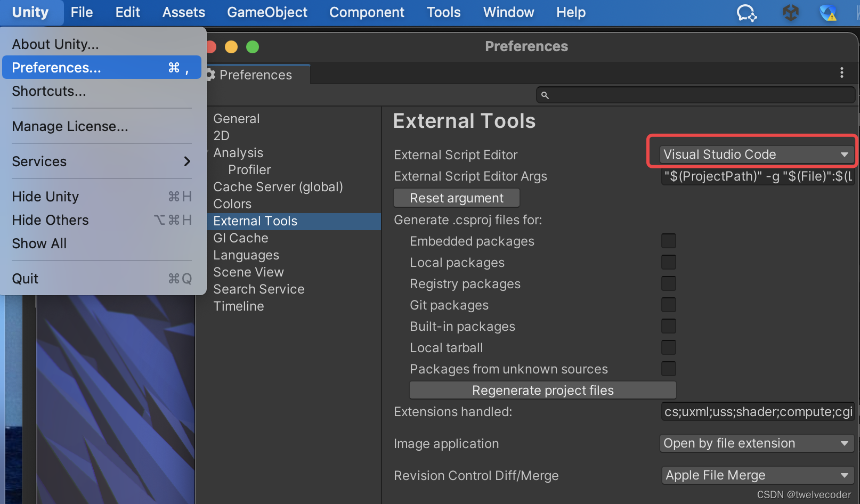Click the green zoom button of Preferences window
Image resolution: width=860 pixels, height=504 pixels.
[253, 47]
